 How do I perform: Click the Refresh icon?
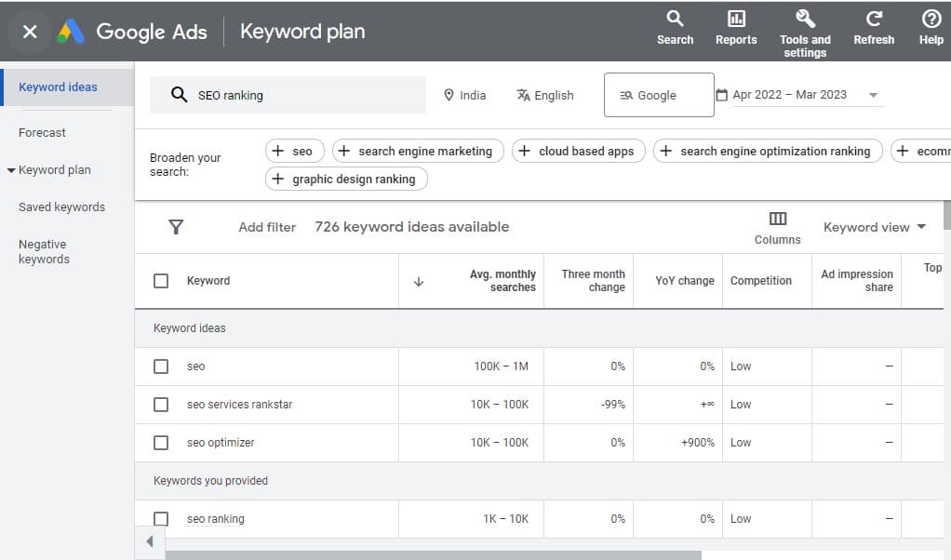coord(874,19)
